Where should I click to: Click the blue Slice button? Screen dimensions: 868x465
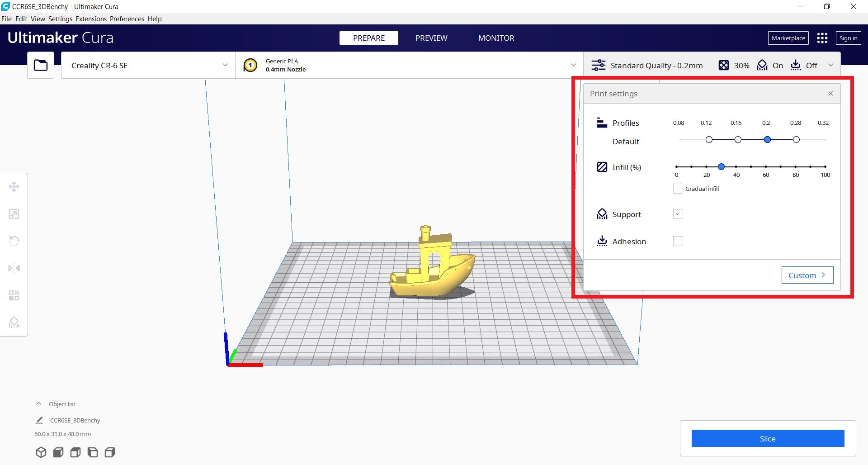point(768,438)
